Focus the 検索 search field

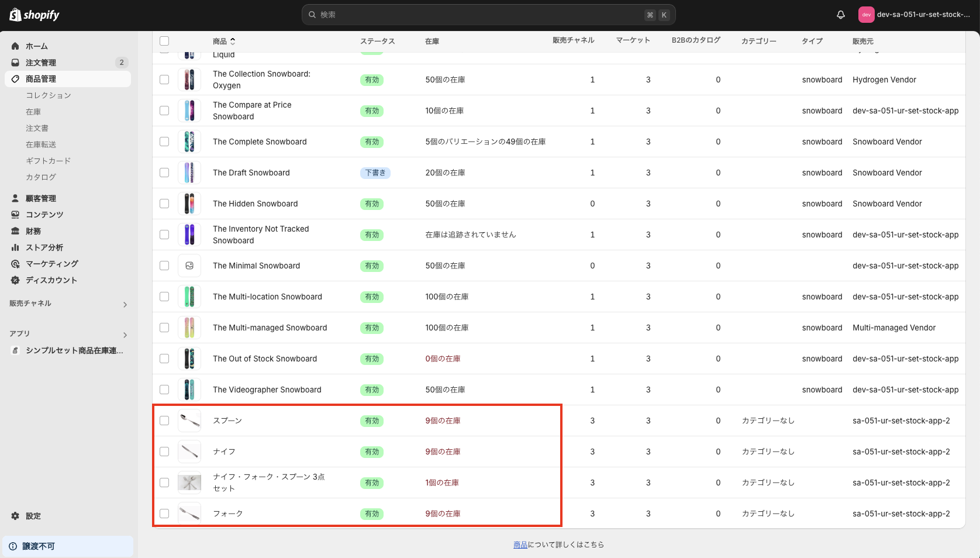click(x=488, y=15)
